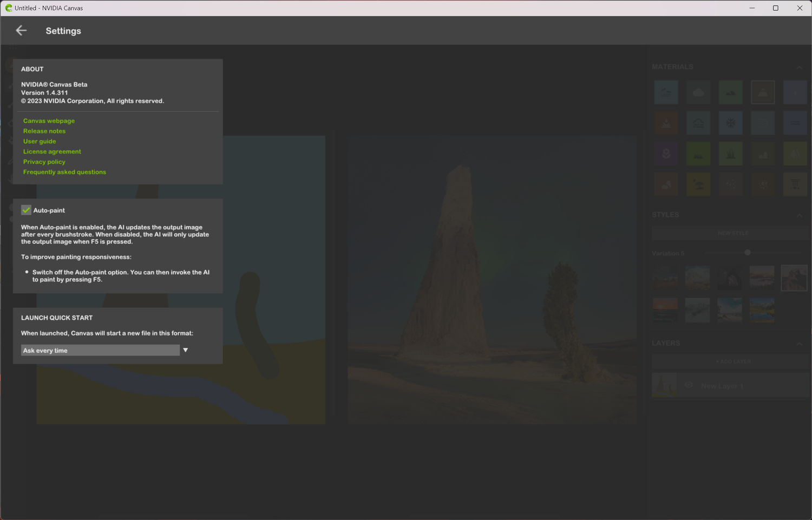The height and width of the screenshot is (520, 812).
Task: Select the 'New Layer 1' layer name
Action: pos(722,386)
